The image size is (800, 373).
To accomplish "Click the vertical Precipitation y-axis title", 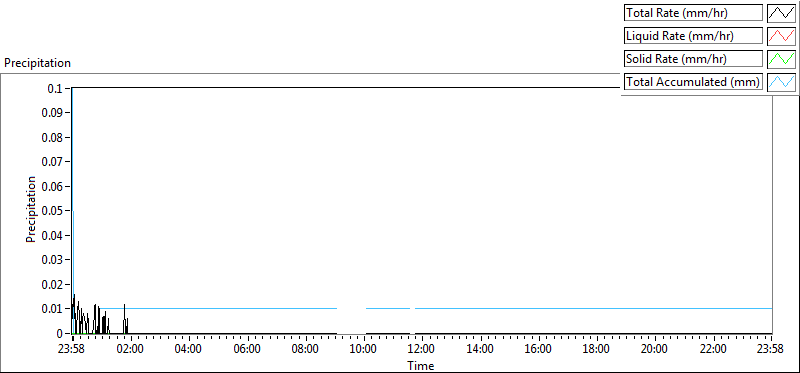I will tap(31, 209).
